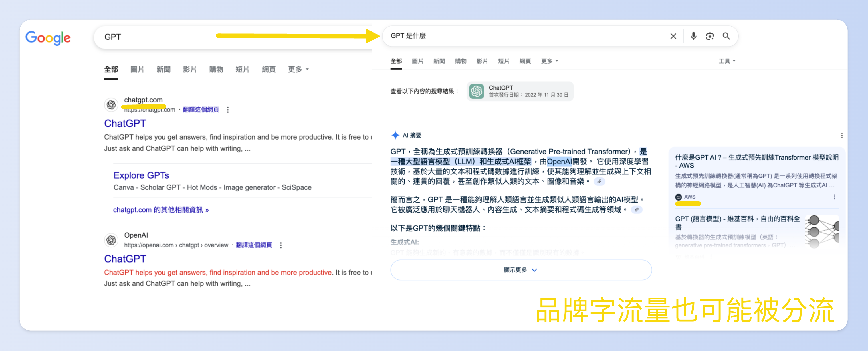This screenshot has width=868, height=351.
Task: Start voice search with microphone icon
Action: (x=693, y=36)
